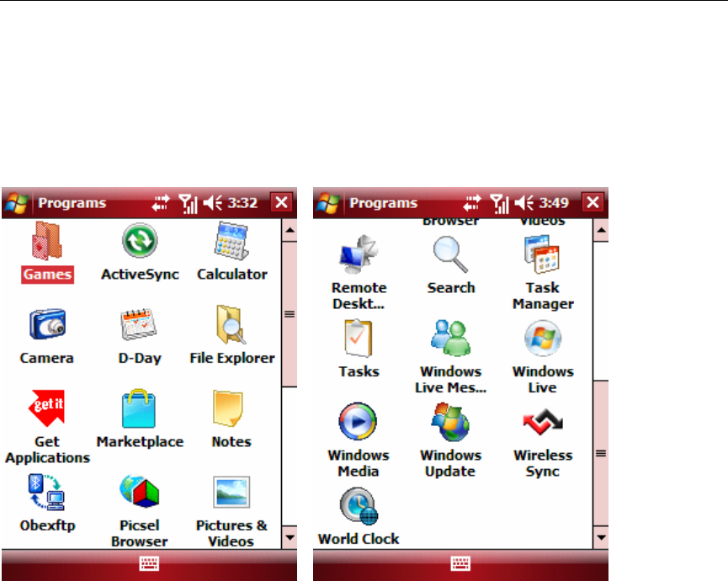Click scroll down arrow in left window
Image resolution: width=728 pixels, height=581 pixels.
pyautogui.click(x=290, y=538)
